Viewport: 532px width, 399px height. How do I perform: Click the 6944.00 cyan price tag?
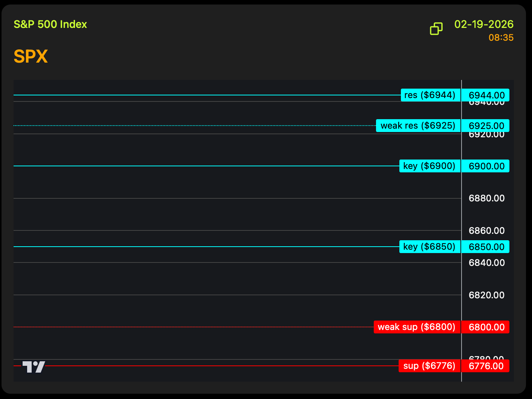(x=486, y=95)
